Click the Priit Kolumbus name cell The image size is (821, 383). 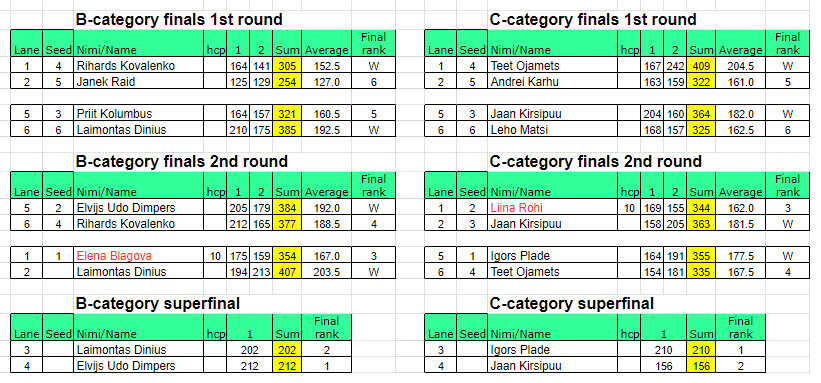pyautogui.click(x=139, y=113)
